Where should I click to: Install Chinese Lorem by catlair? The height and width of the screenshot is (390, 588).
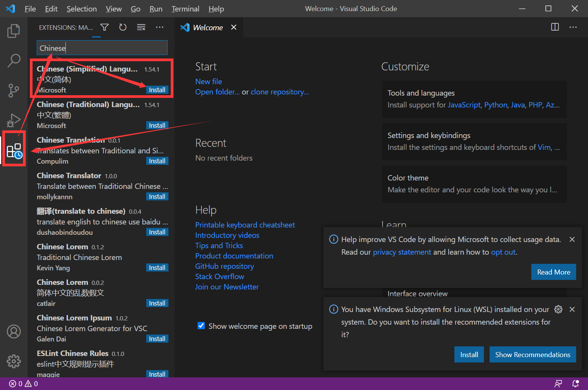click(x=157, y=303)
